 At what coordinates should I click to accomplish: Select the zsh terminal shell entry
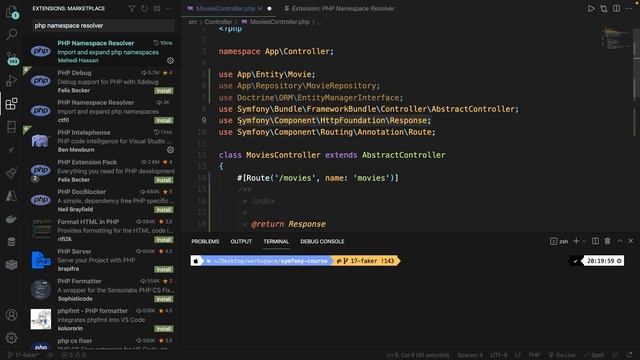click(x=559, y=241)
